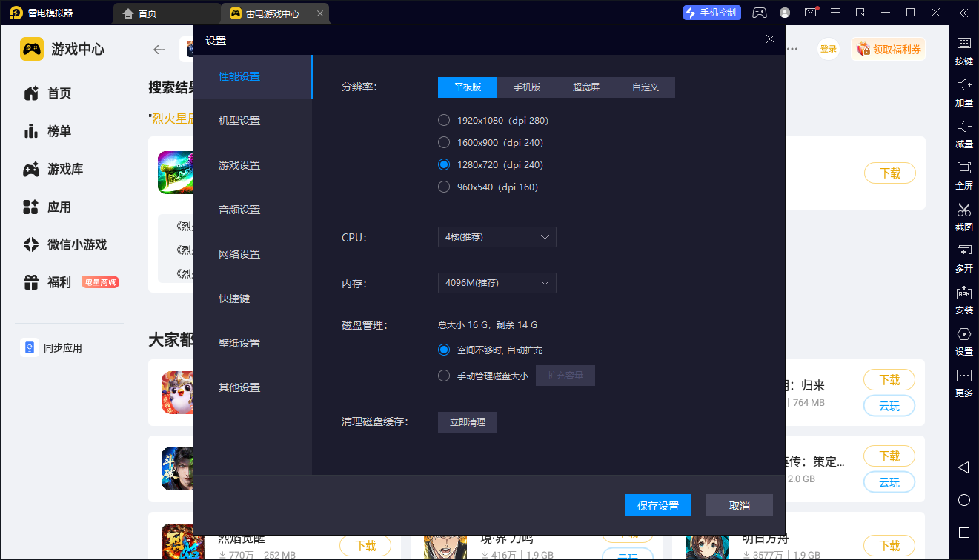The image size is (979, 560).
Task: Click the gamepad icon in title bar
Action: pyautogui.click(x=760, y=13)
